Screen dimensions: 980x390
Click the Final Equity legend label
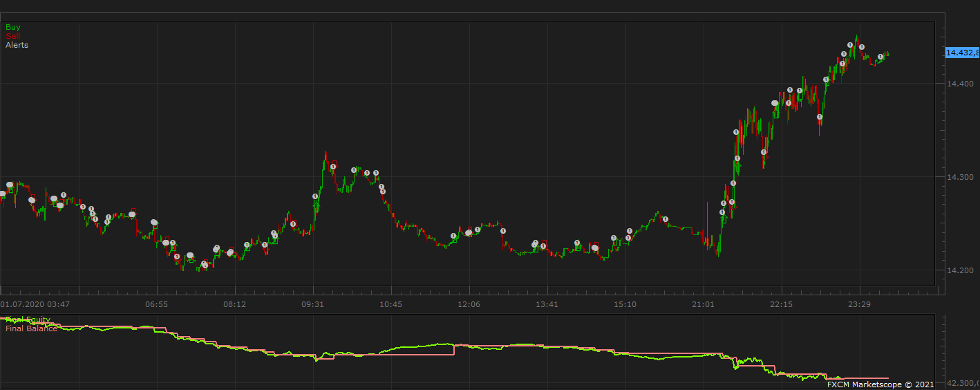(28, 320)
